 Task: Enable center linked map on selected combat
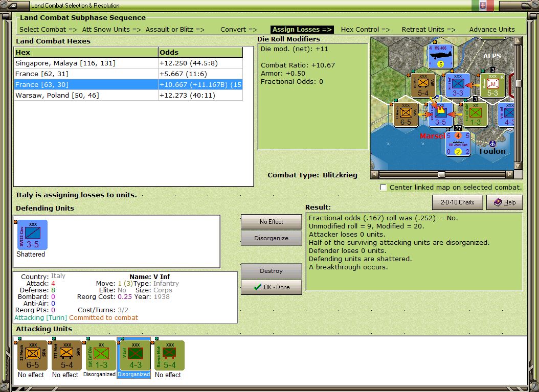(x=383, y=188)
